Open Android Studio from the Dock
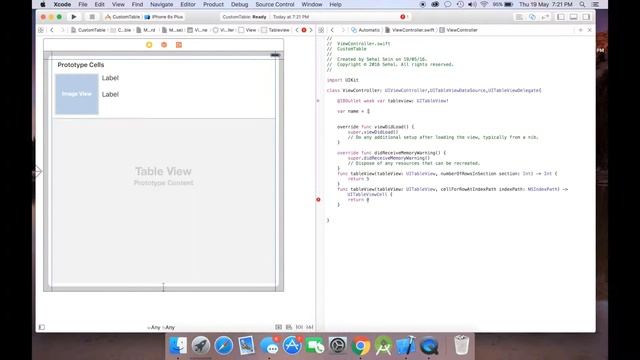The height and width of the screenshot is (360, 640). tap(384, 346)
